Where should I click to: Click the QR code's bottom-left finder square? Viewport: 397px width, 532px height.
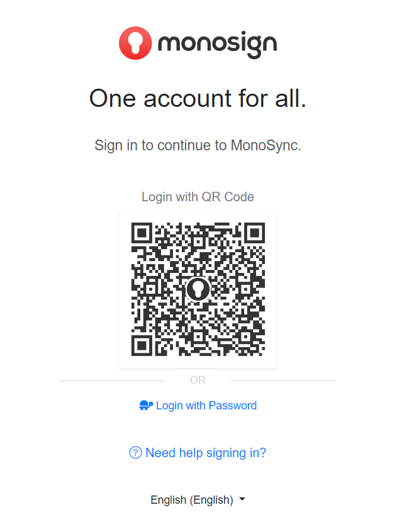[x=142, y=345]
